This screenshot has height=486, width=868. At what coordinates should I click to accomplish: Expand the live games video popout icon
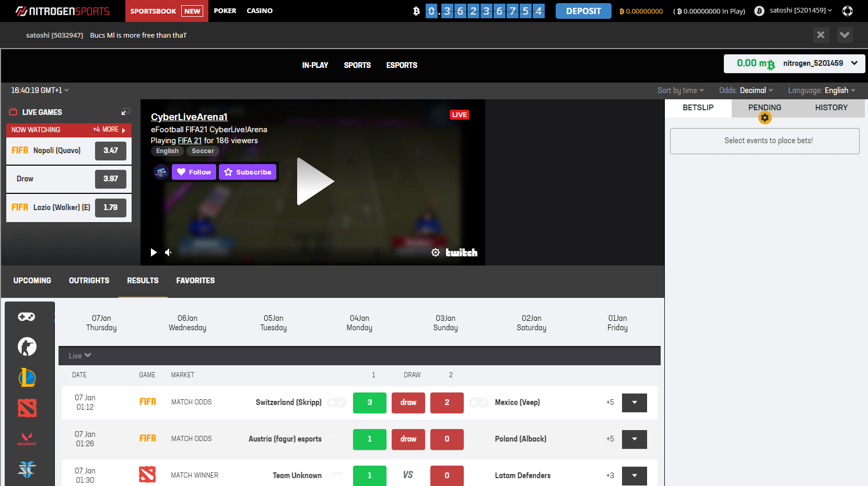pyautogui.click(x=125, y=112)
